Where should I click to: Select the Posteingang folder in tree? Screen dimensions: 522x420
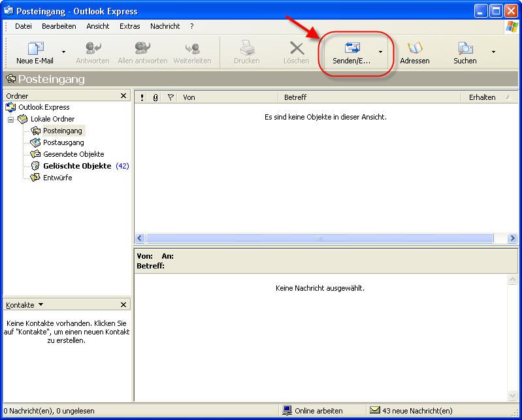[x=63, y=131]
